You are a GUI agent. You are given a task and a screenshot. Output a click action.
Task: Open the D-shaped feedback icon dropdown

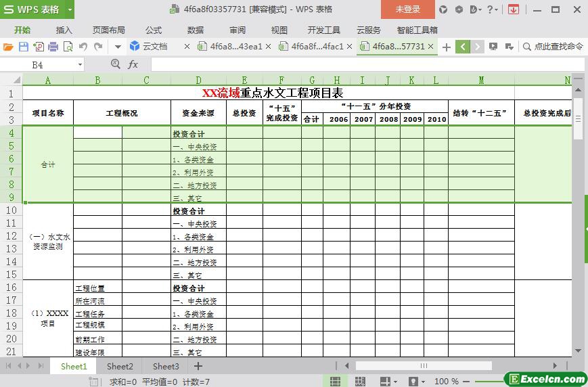pos(476,9)
